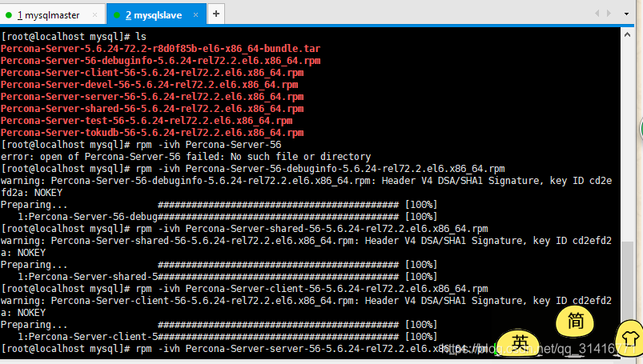Click the green status dot on mysqlslave tab
This screenshot has width=643, height=364.
click(117, 15)
